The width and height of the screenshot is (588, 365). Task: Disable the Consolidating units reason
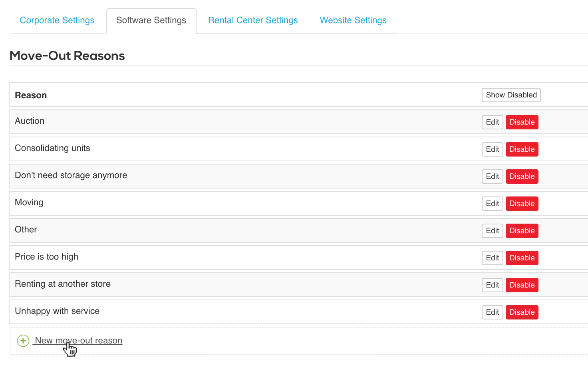coord(522,149)
